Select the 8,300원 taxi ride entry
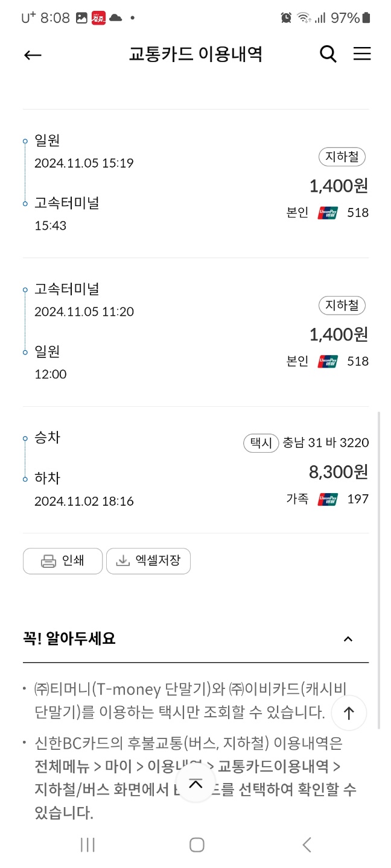391x868 pixels. click(x=195, y=470)
